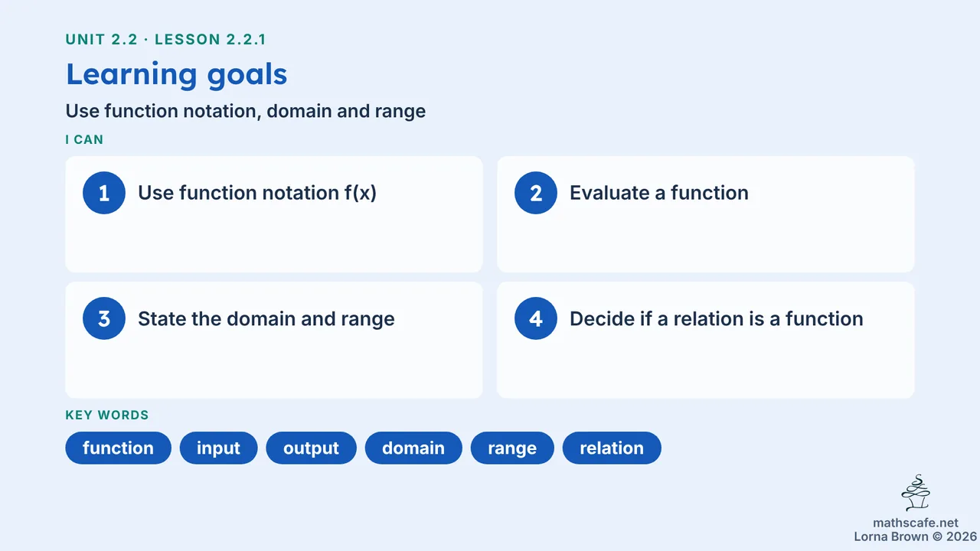Select the 'relation' keyword pill
980x551 pixels.
pyautogui.click(x=612, y=448)
